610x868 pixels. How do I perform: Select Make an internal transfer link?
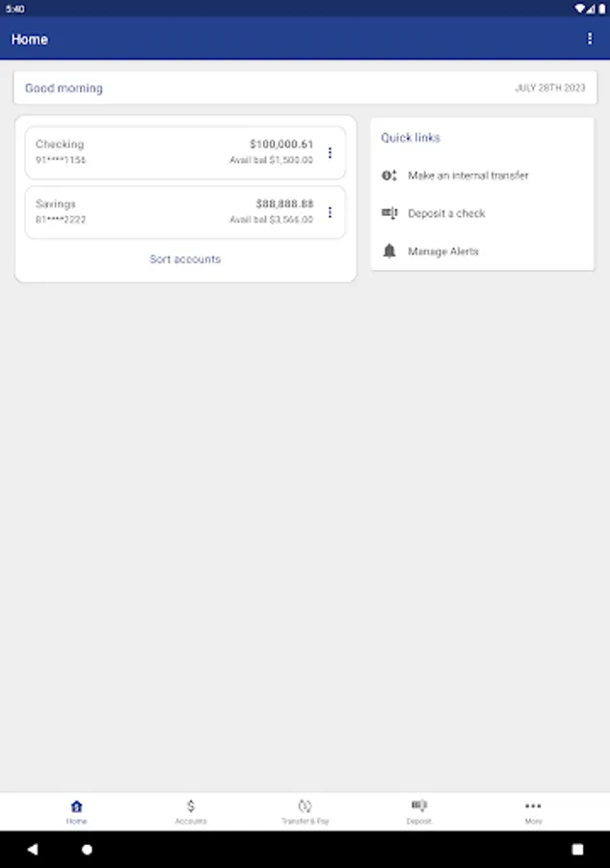tap(468, 176)
